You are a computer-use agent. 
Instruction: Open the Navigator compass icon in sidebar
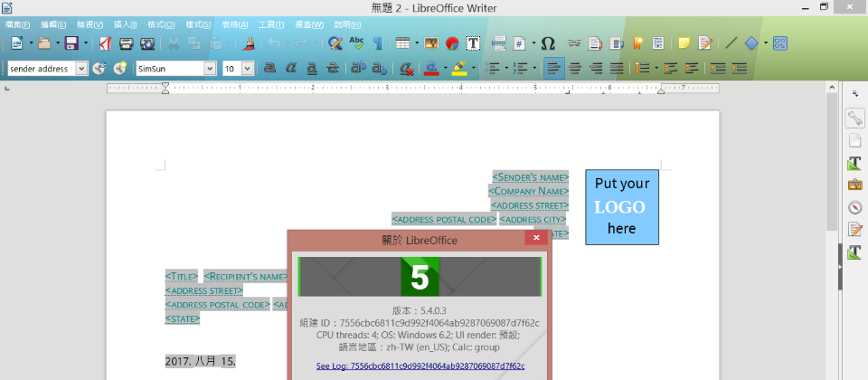[x=854, y=207]
